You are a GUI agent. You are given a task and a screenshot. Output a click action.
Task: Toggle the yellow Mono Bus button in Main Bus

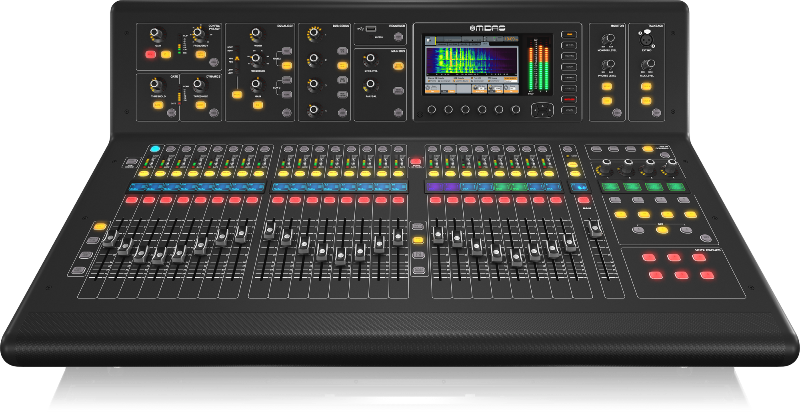398,65
